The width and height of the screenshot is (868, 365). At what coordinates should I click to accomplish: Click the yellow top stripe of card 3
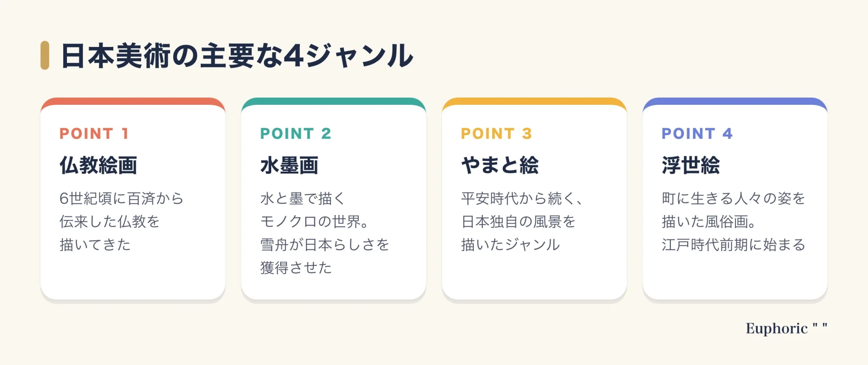[534, 101]
